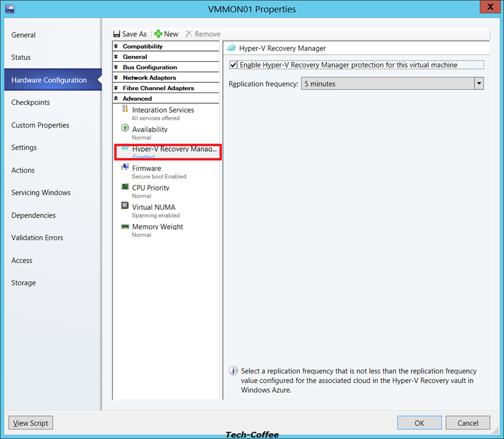Image resolution: width=504 pixels, height=439 pixels.
Task: Click the Remove X icon
Action: pos(189,34)
